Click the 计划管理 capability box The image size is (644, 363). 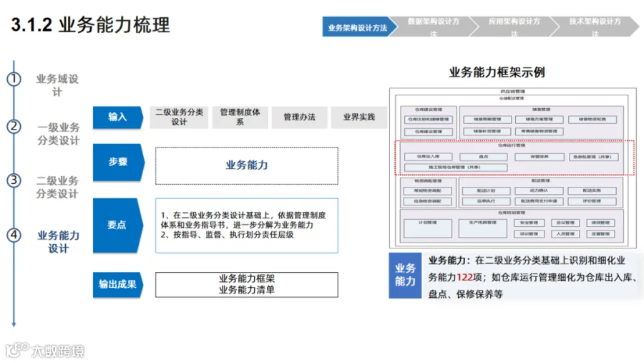428,228
